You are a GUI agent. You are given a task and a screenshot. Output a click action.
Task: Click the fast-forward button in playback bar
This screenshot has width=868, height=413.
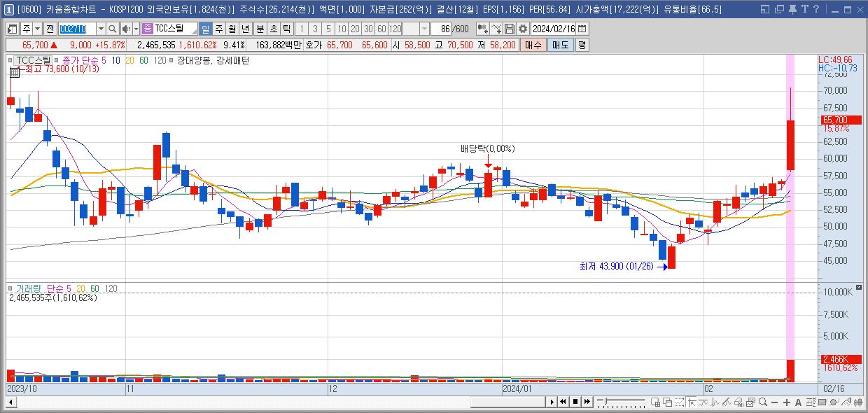pyautogui.click(x=587, y=402)
